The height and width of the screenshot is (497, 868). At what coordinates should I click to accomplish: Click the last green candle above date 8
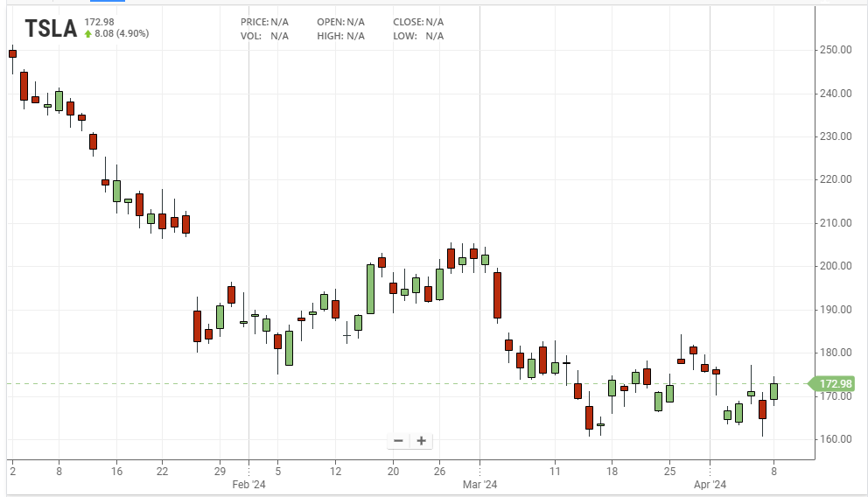click(773, 391)
